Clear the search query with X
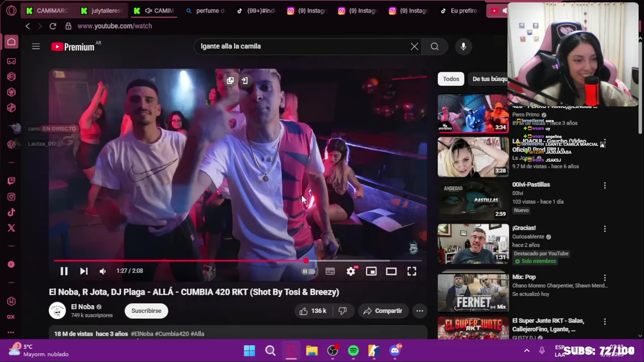 coord(414,46)
